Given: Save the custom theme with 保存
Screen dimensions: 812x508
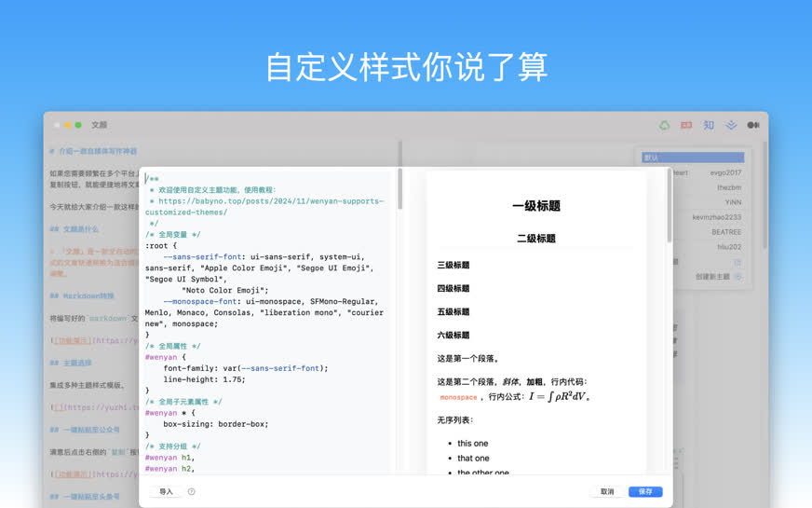Looking at the screenshot, I should (645, 491).
